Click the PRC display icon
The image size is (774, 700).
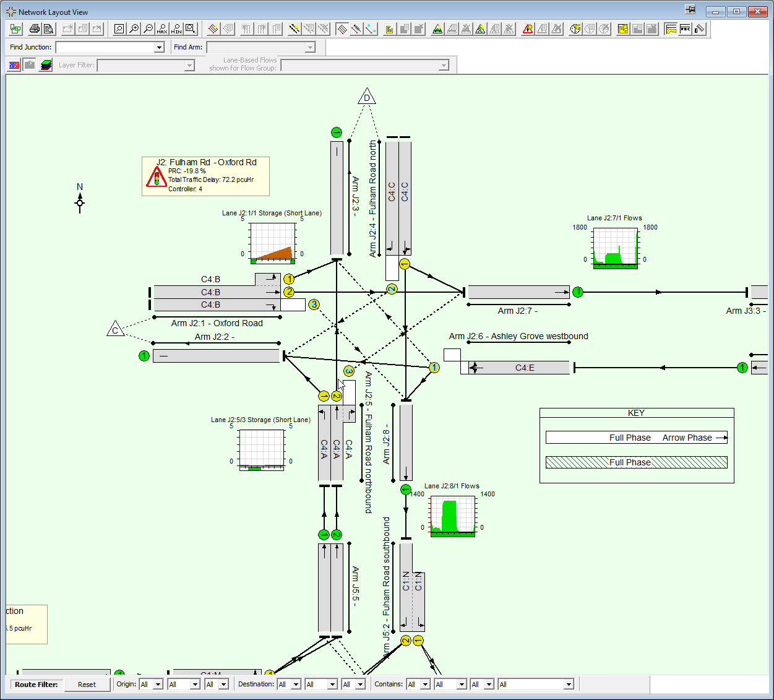tap(685, 28)
